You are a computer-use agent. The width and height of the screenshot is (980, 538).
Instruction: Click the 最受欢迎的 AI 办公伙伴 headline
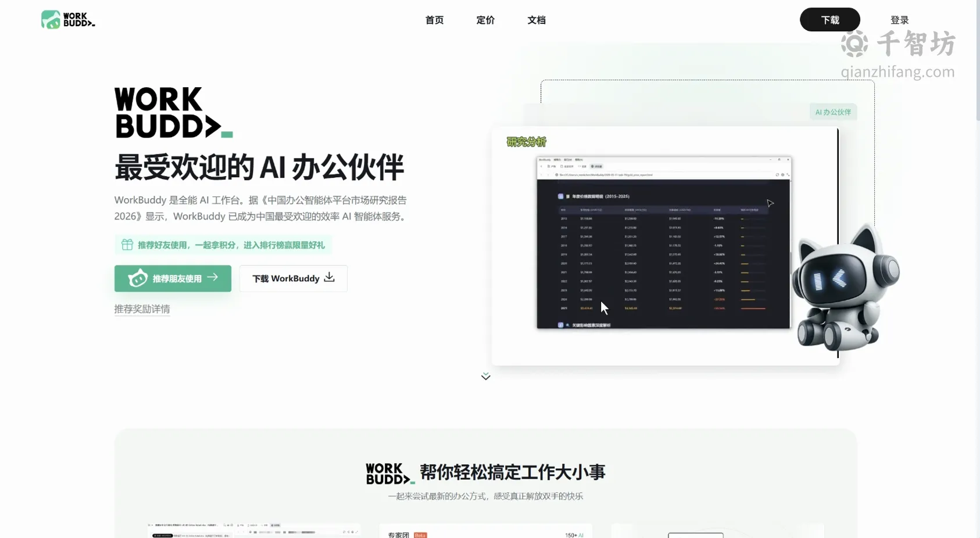click(259, 167)
